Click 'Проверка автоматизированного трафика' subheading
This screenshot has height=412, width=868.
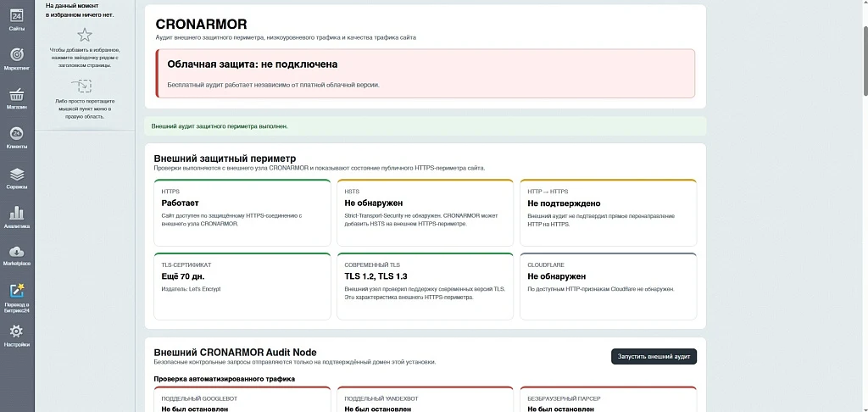tap(224, 379)
